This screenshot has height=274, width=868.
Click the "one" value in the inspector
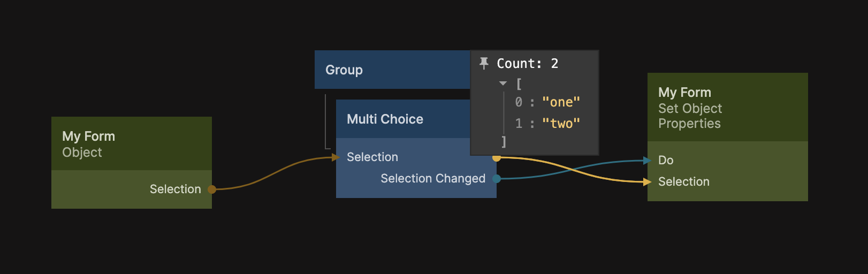[x=561, y=102]
